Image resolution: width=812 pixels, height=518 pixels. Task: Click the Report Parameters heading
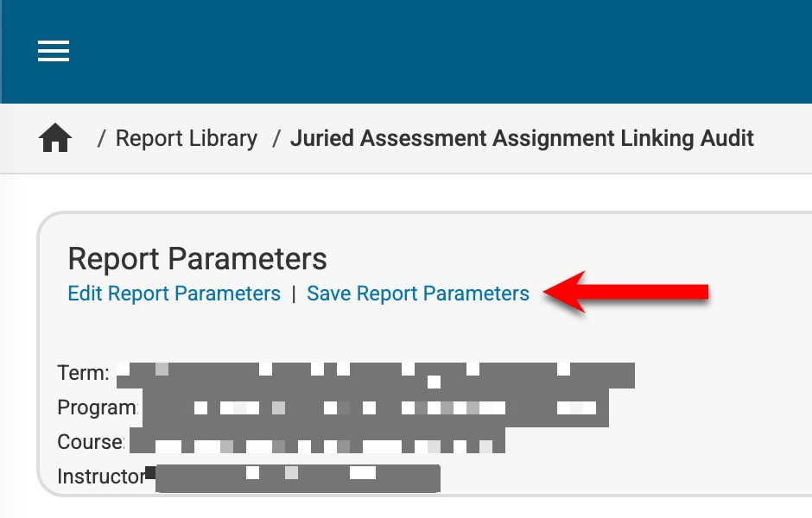click(x=197, y=259)
